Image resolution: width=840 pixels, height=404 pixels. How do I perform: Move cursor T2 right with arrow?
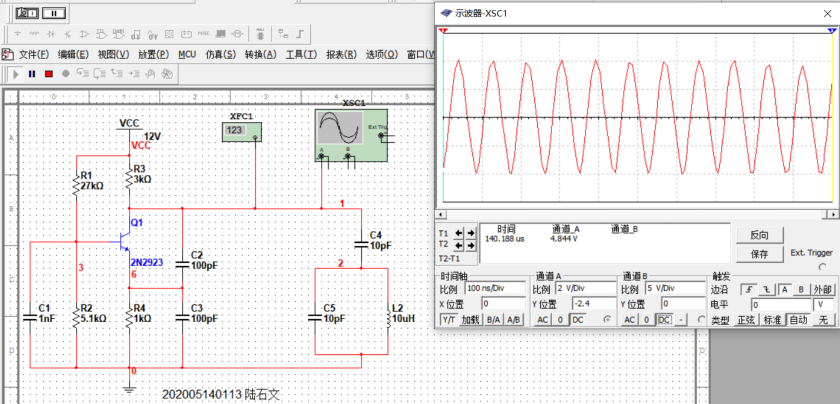click(470, 245)
